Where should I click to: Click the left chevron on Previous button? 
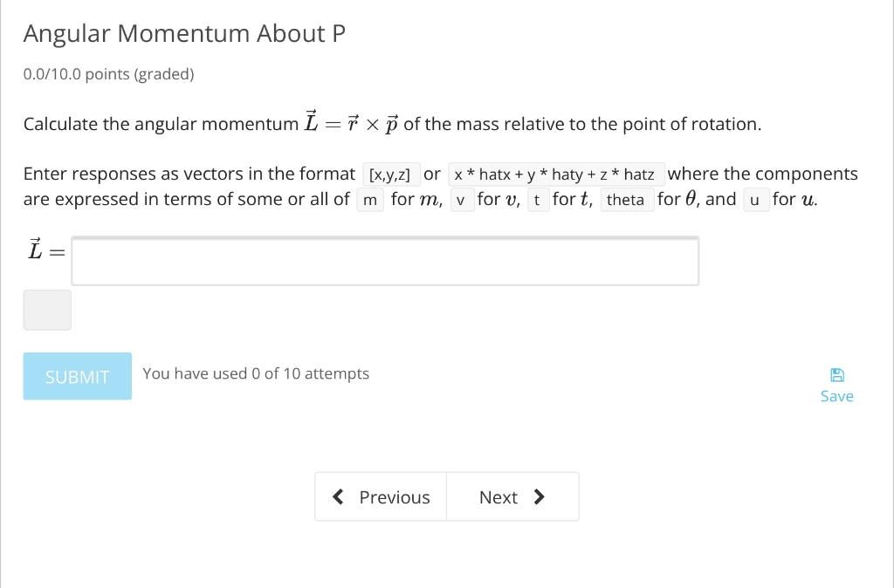click(x=339, y=496)
